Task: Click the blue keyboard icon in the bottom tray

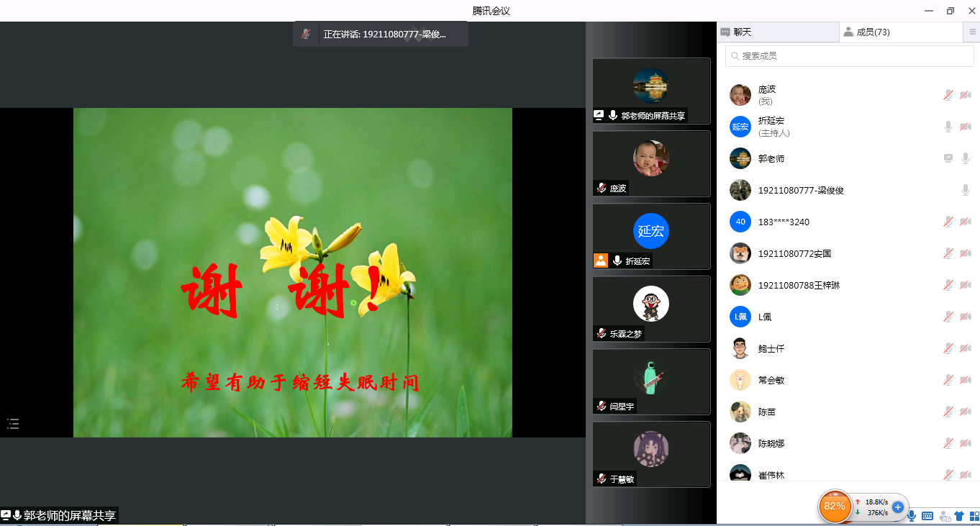Action: click(927, 516)
